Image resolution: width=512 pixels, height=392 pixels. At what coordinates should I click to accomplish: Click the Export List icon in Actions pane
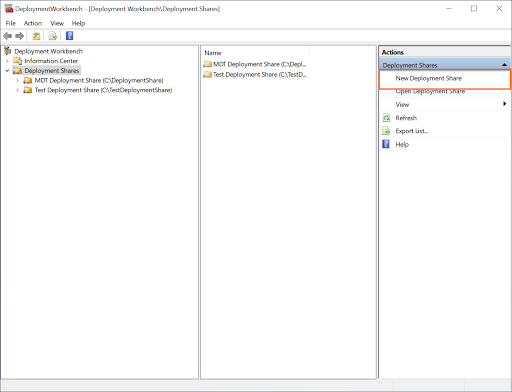pos(386,131)
